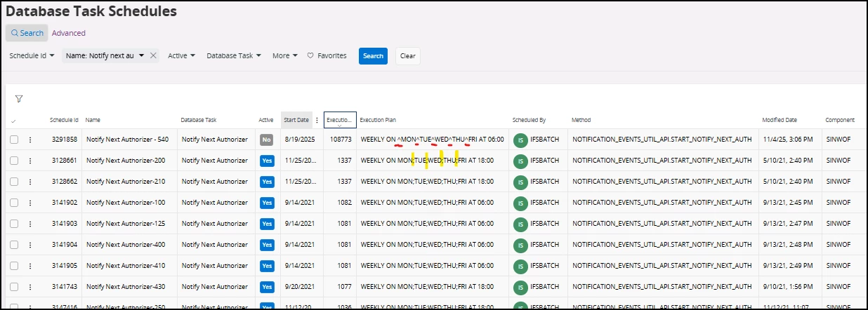Click the blue Search button
868x310 pixels.
[373, 56]
